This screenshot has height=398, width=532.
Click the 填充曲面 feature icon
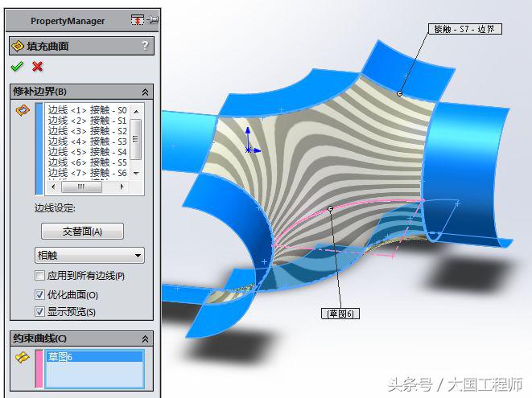coord(18,45)
